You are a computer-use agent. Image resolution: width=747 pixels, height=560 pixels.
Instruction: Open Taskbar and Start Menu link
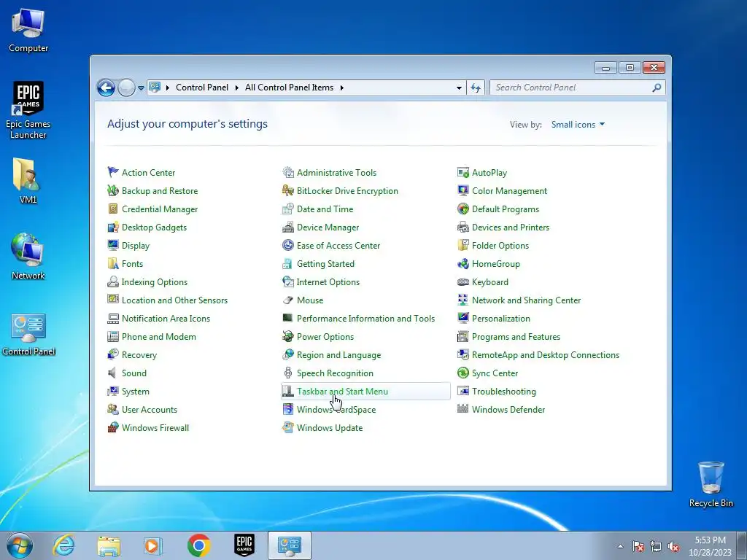click(x=342, y=392)
